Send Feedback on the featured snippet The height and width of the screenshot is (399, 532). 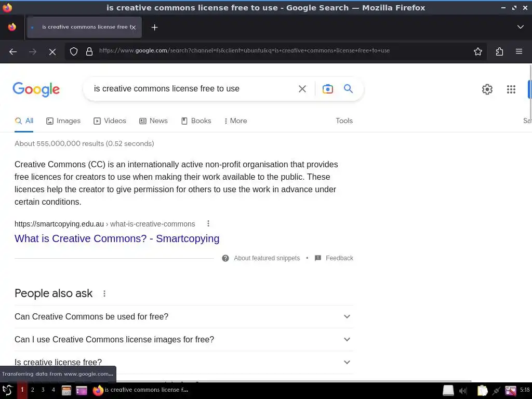(x=334, y=258)
